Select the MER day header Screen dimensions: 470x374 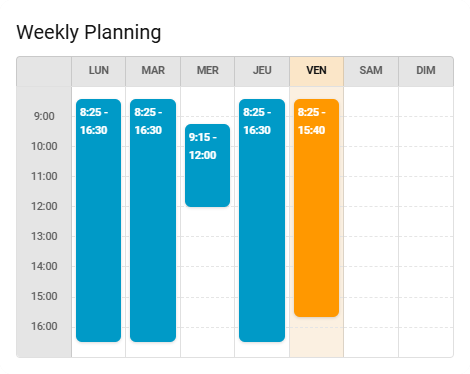coord(208,71)
